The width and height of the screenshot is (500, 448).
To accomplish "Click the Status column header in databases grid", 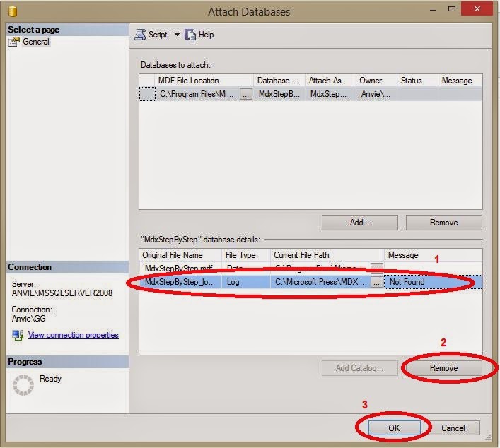I will point(417,81).
